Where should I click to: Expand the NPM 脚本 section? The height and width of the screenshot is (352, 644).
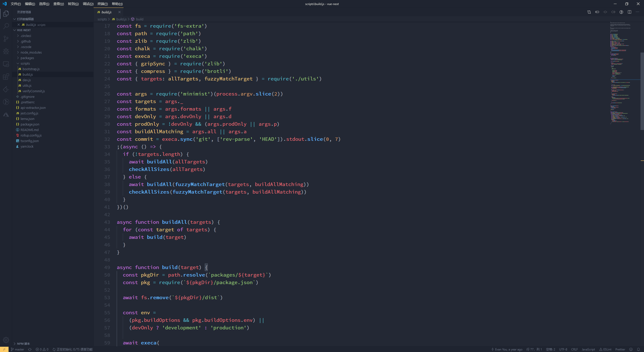tap(23, 343)
